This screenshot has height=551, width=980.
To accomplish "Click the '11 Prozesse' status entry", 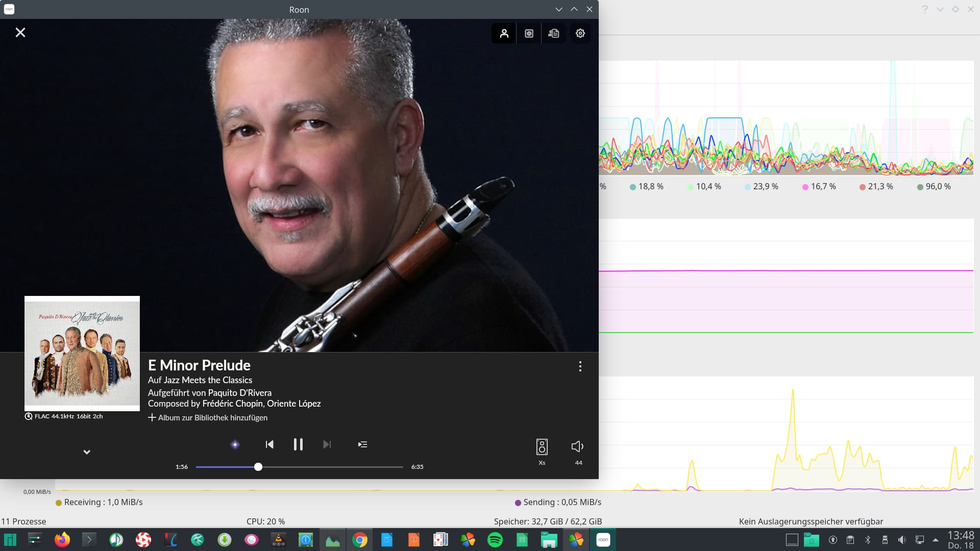I will 23,521.
